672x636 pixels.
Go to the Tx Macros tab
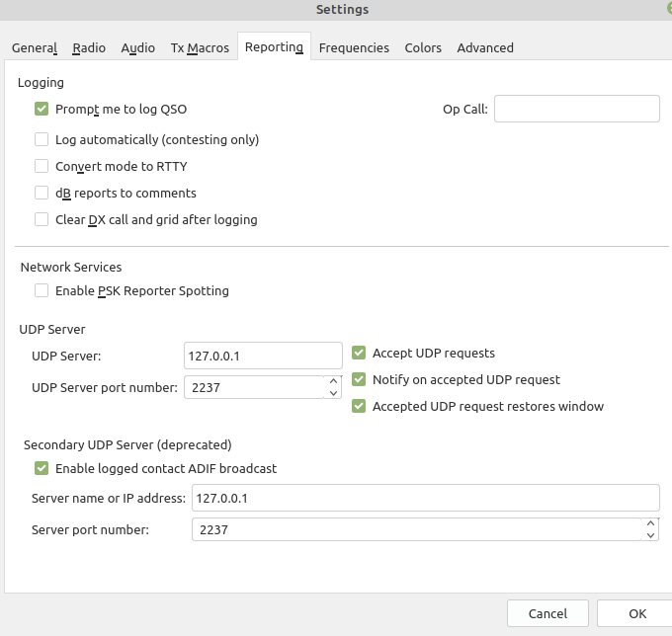pyautogui.click(x=200, y=47)
